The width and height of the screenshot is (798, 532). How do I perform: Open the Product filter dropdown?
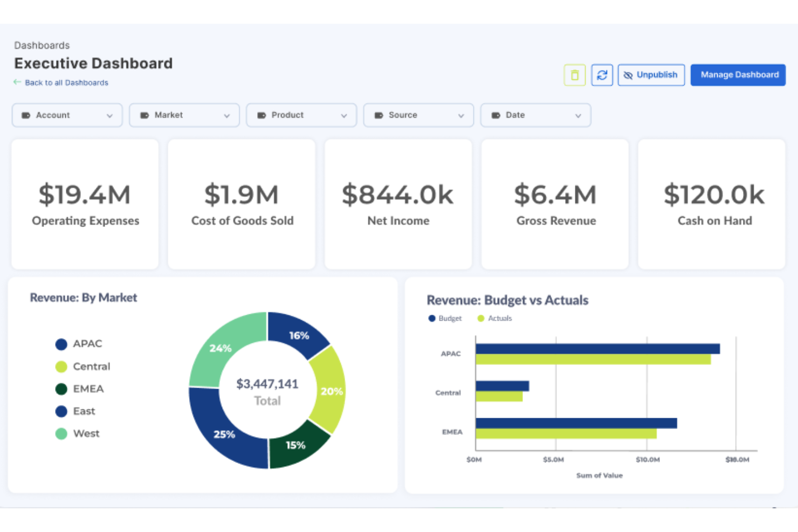301,115
